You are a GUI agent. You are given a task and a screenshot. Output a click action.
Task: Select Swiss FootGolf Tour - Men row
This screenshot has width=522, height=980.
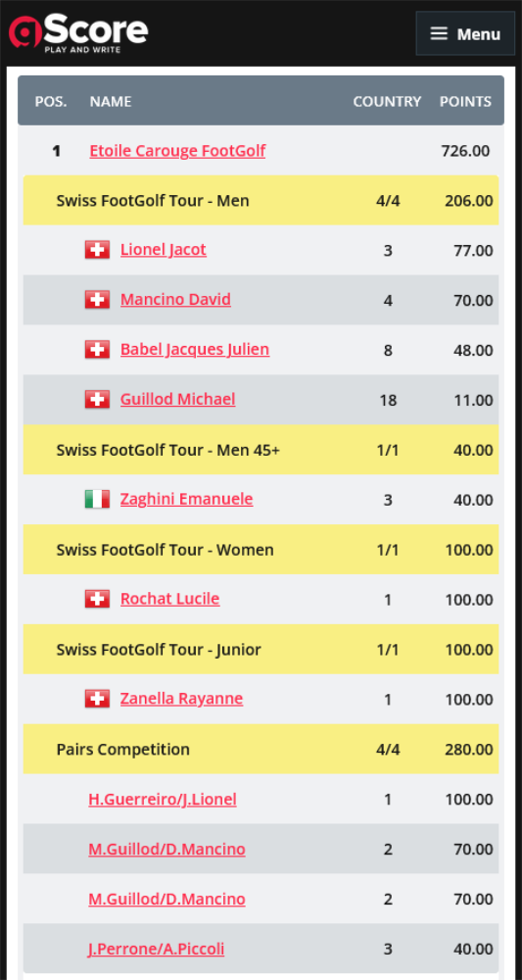pyautogui.click(x=261, y=201)
